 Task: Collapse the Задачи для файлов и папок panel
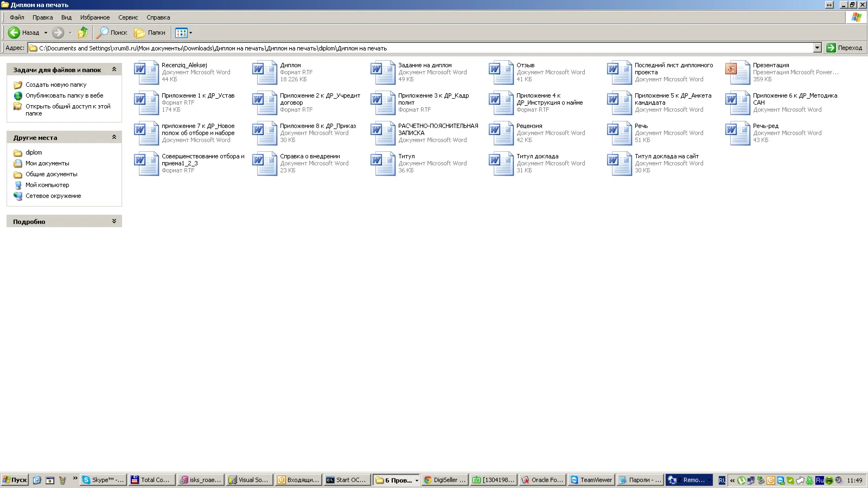coord(114,69)
